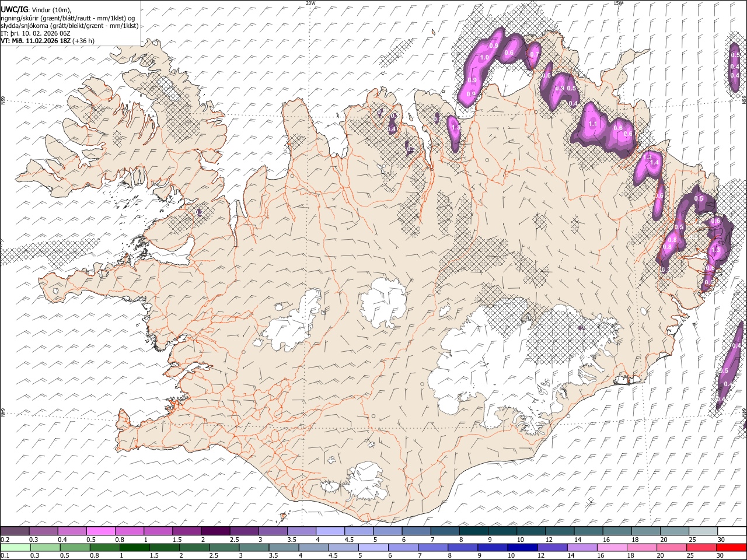
Task: Click the 'Vindur (10m)' header text
Action: click(x=51, y=9)
